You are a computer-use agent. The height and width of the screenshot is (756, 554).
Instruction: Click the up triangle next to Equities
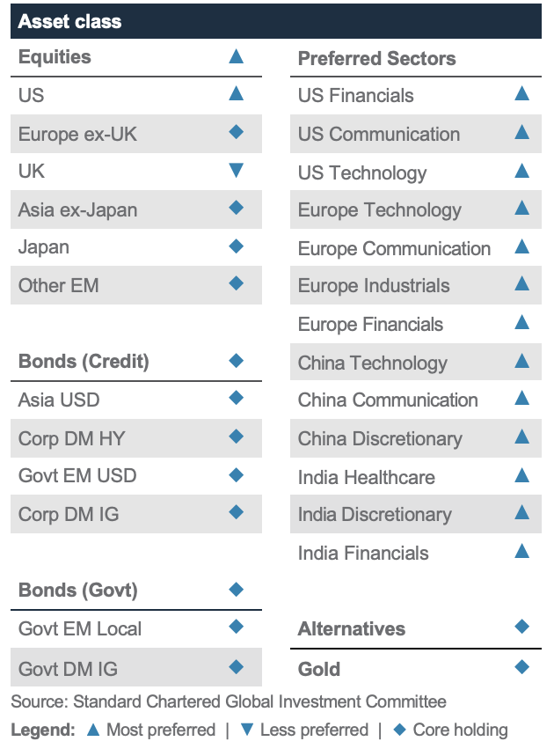click(x=236, y=56)
